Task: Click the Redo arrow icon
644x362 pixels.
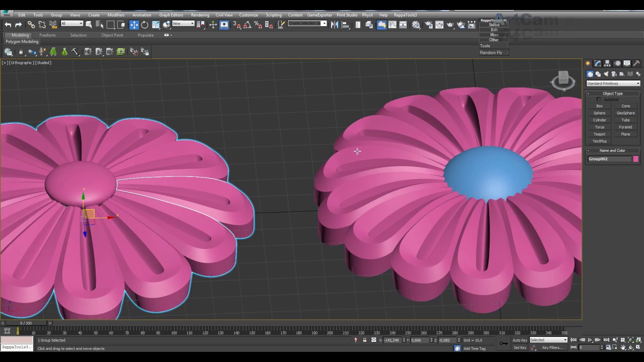Action: pyautogui.click(x=19, y=25)
